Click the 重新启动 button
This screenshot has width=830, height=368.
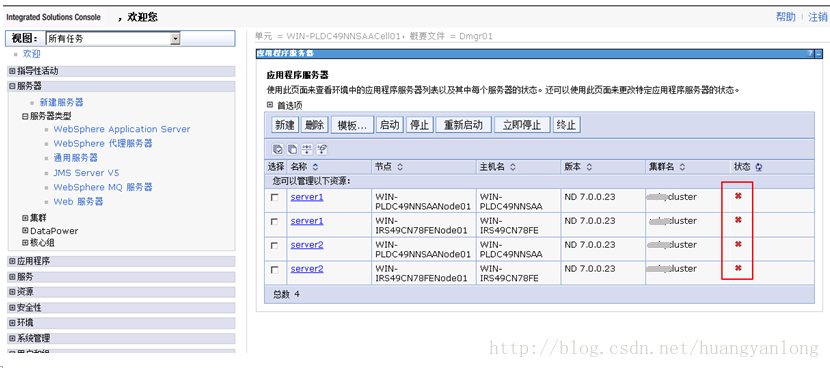pyautogui.click(x=464, y=125)
